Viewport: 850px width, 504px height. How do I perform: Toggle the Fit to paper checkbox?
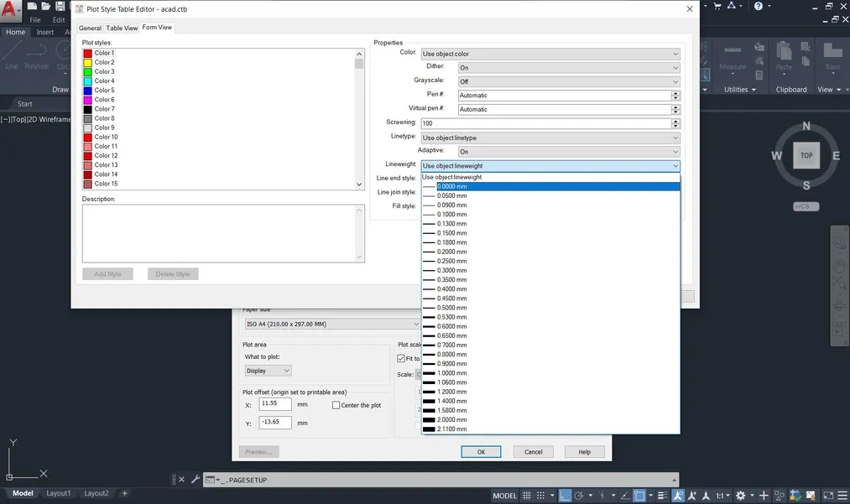click(x=401, y=359)
